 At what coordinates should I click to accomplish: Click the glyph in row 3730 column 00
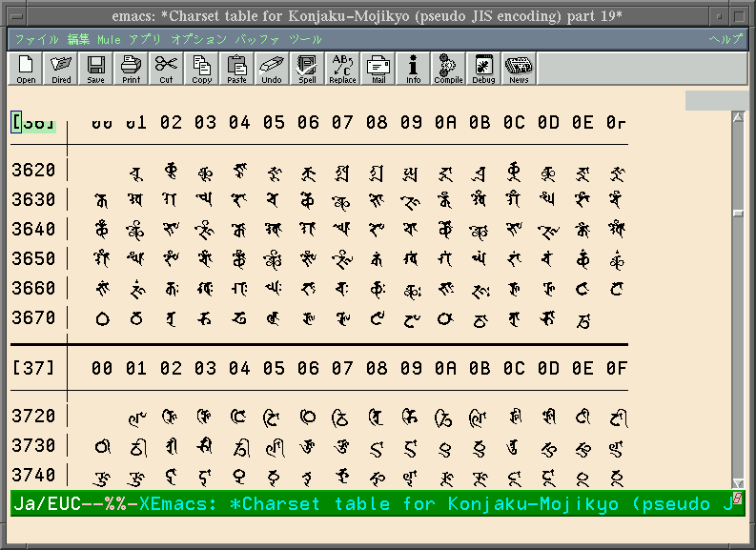pyautogui.click(x=102, y=447)
